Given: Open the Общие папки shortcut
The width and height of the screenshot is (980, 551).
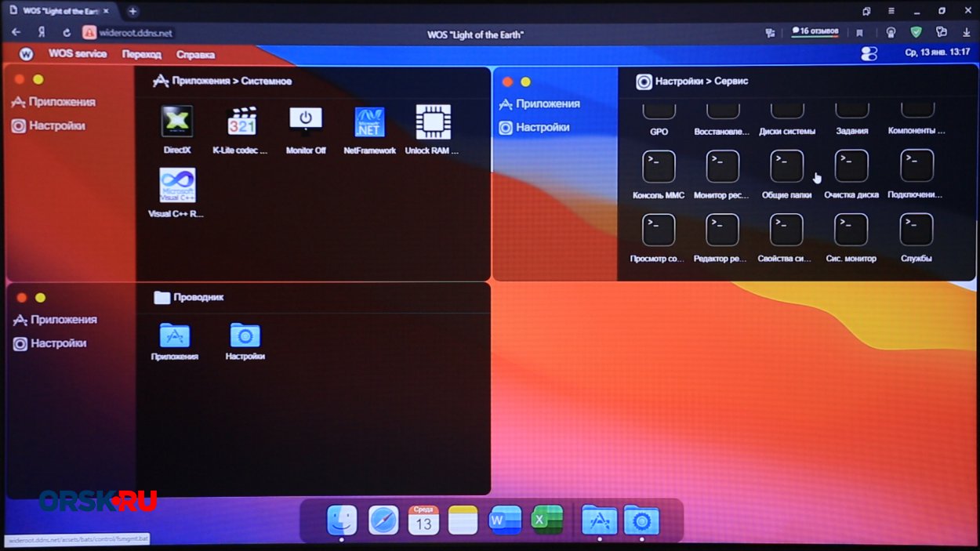Looking at the screenshot, I should click(x=786, y=167).
